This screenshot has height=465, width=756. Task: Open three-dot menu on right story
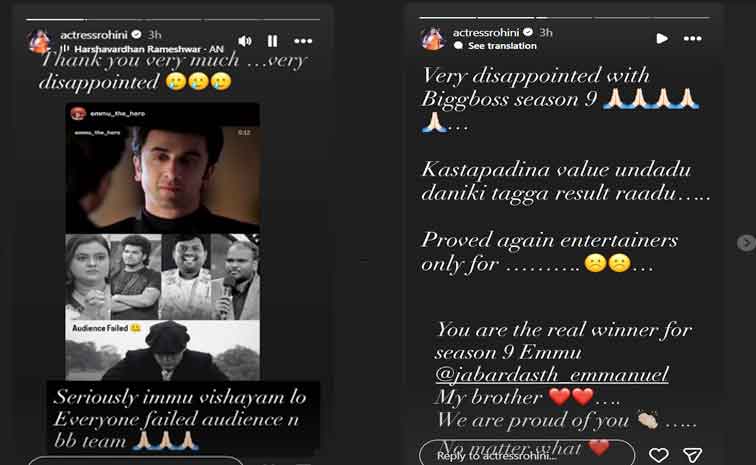(692, 39)
